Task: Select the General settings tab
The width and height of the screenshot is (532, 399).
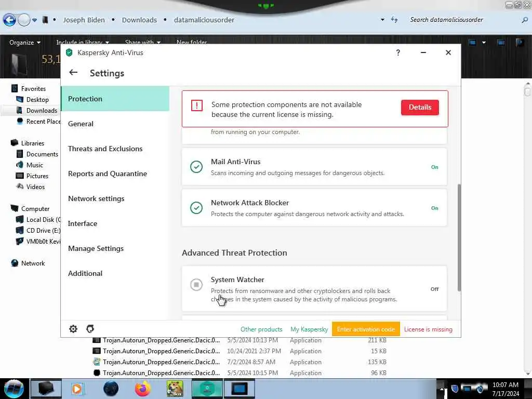Action: (115, 124)
